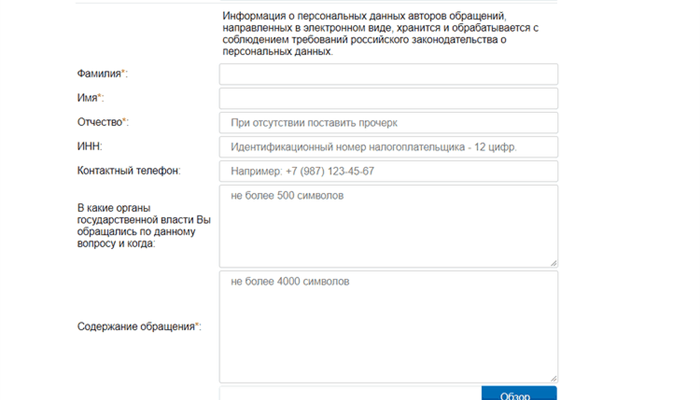Select the ИНН 12-digit number field
700x400 pixels.
click(x=388, y=147)
